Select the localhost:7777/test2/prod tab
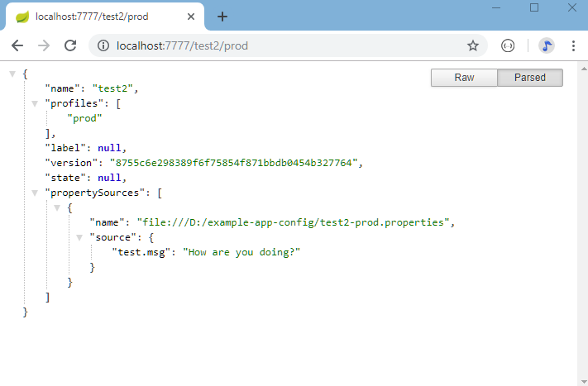588x386 pixels. 99,17
